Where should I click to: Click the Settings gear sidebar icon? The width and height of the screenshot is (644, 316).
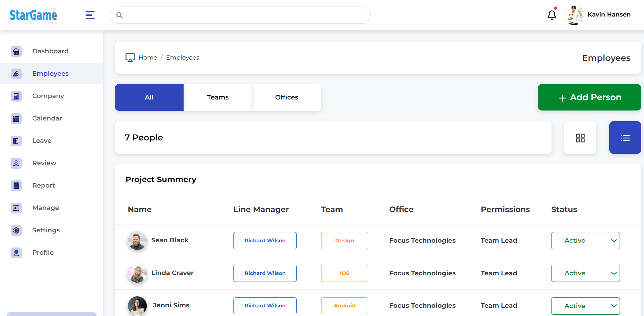point(16,230)
